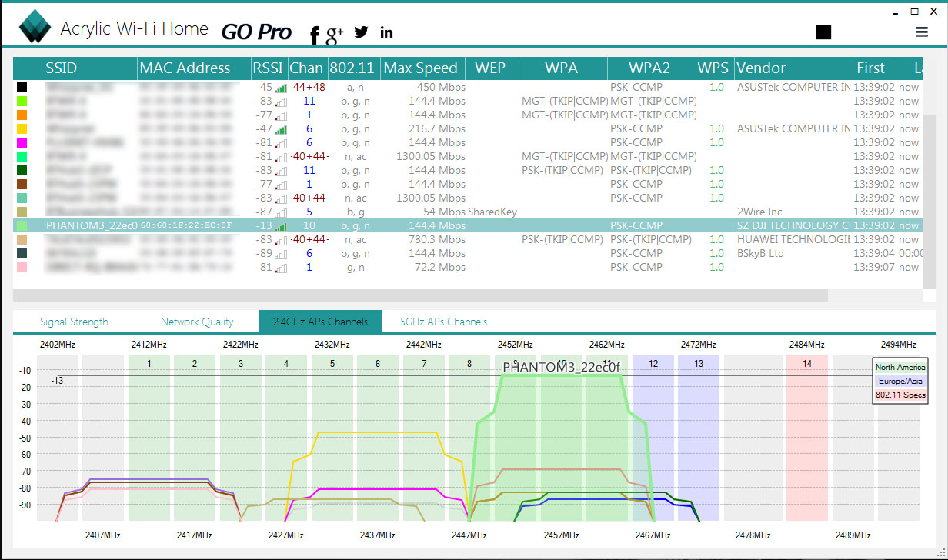Sort by the Max Speed column header
The width and height of the screenshot is (948, 560).
coord(421,68)
